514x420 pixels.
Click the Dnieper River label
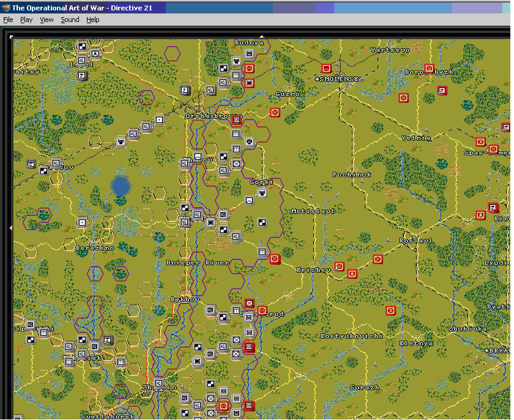(197, 263)
